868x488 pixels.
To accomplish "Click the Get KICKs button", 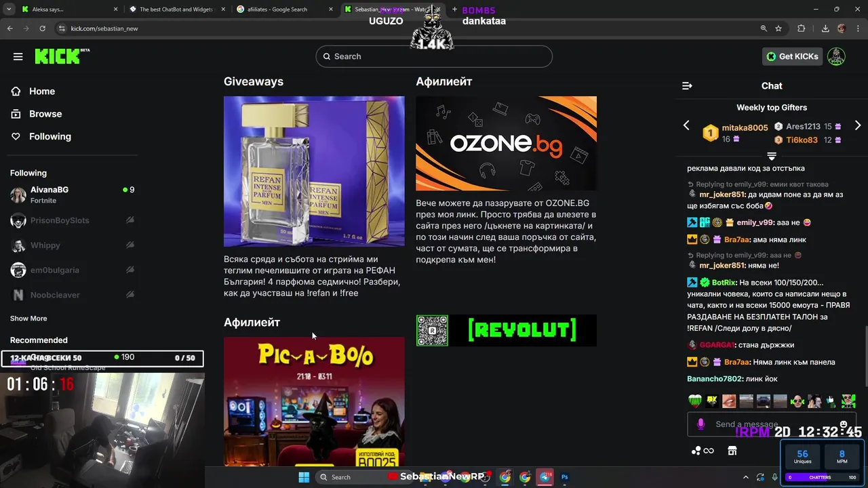I will pyautogui.click(x=792, y=56).
